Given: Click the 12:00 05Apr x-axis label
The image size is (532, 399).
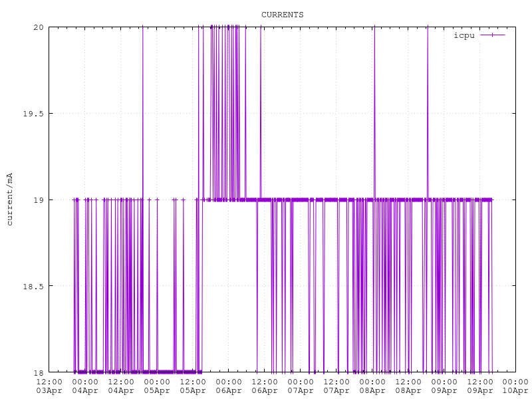Looking at the screenshot, I should pos(193,386).
